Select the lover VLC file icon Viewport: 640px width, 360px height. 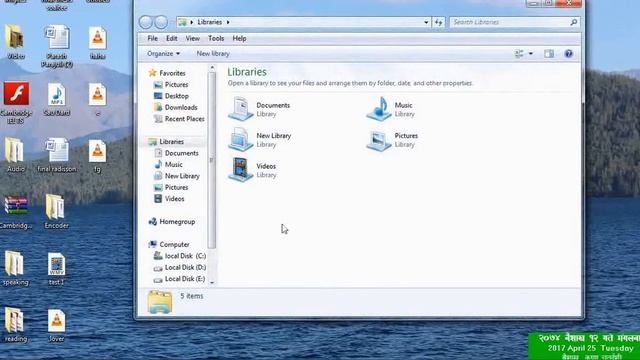[56, 325]
